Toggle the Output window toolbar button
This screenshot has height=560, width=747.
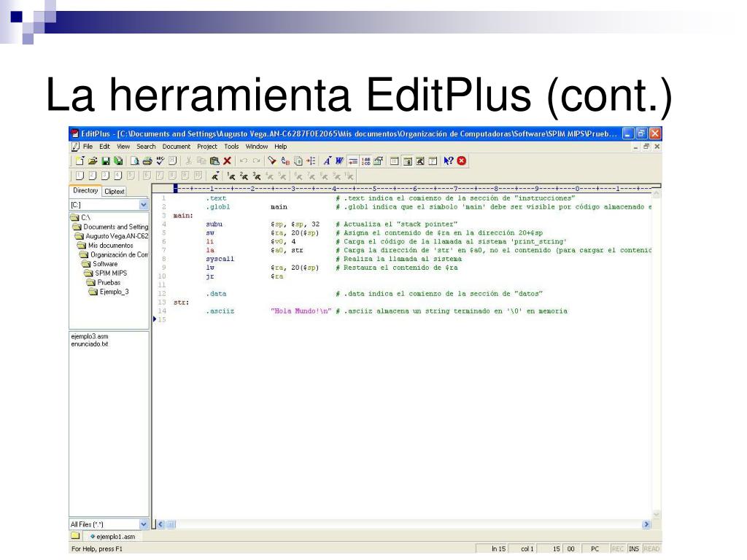(419, 161)
